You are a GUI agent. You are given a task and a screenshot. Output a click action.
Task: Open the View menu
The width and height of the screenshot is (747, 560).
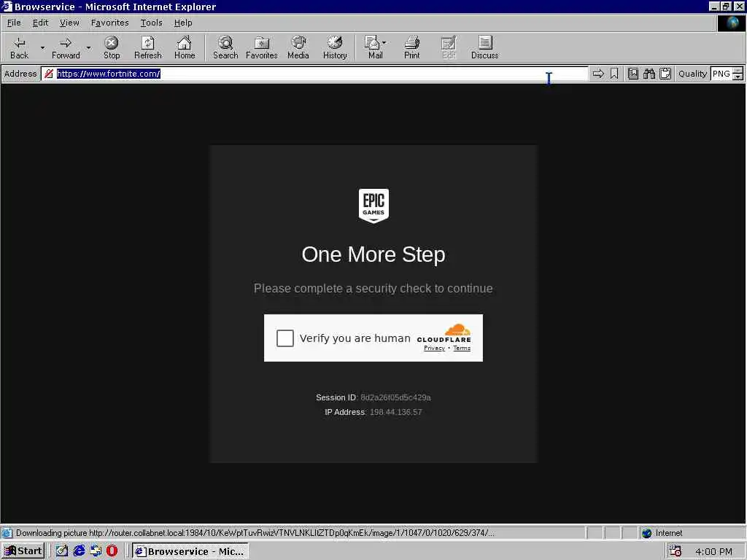click(x=69, y=23)
